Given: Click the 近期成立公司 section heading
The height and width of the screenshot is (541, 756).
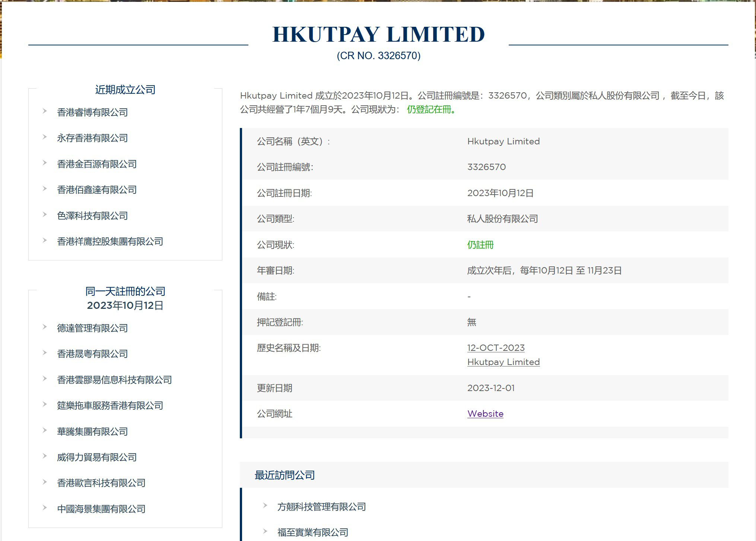Looking at the screenshot, I should click(x=125, y=90).
